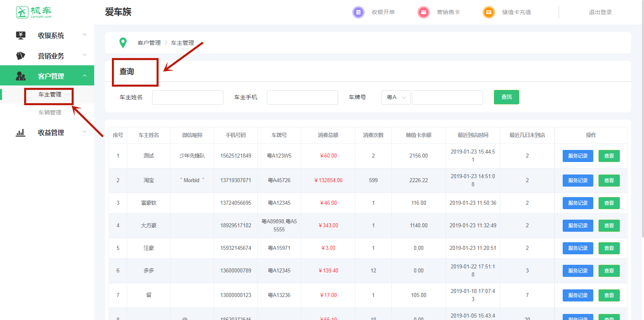The height and width of the screenshot is (320, 644).
Task: Click the 车主手机 phone input field
Action: pyautogui.click(x=302, y=98)
